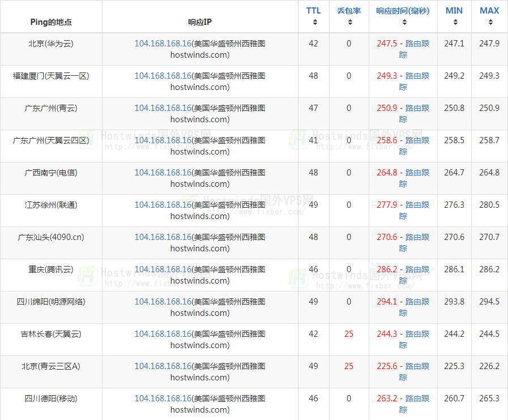The height and width of the screenshot is (420, 508).
Task: Open IP link in 四川德阳(移动) row
Action: click(x=163, y=398)
